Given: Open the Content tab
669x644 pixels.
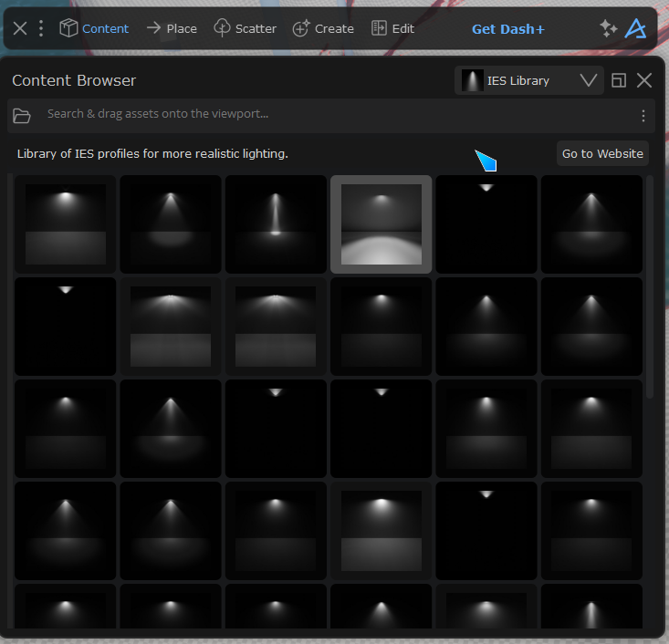Looking at the screenshot, I should pos(94,28).
